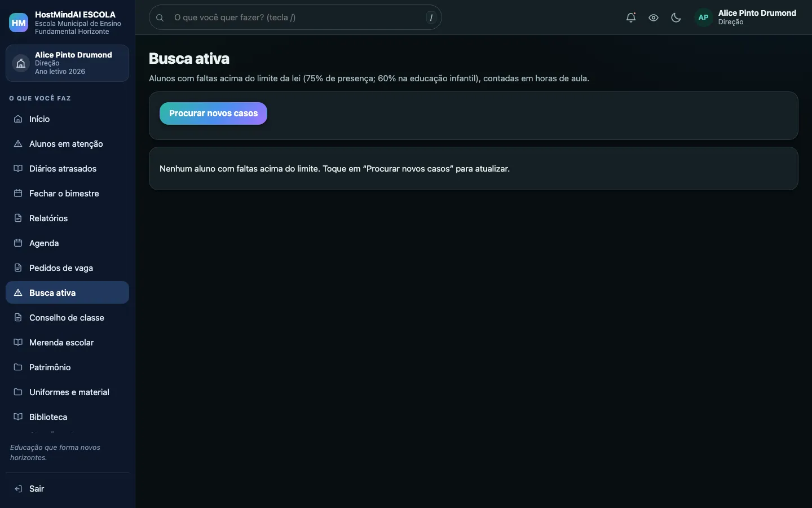Open the notifications bell
This screenshot has width=812, height=508.
pyautogui.click(x=631, y=17)
